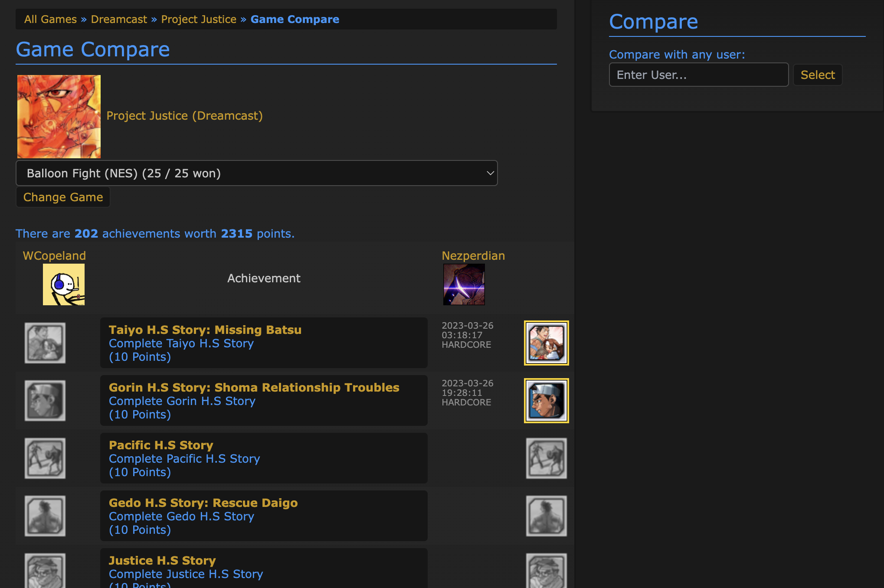Click the Change Game button
The image size is (884, 588).
pyautogui.click(x=63, y=197)
